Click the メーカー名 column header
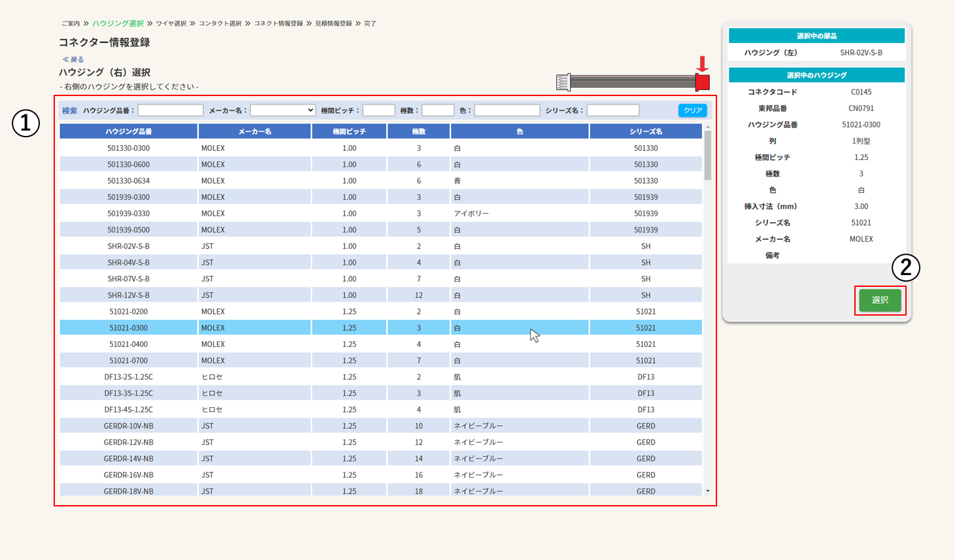 254,131
